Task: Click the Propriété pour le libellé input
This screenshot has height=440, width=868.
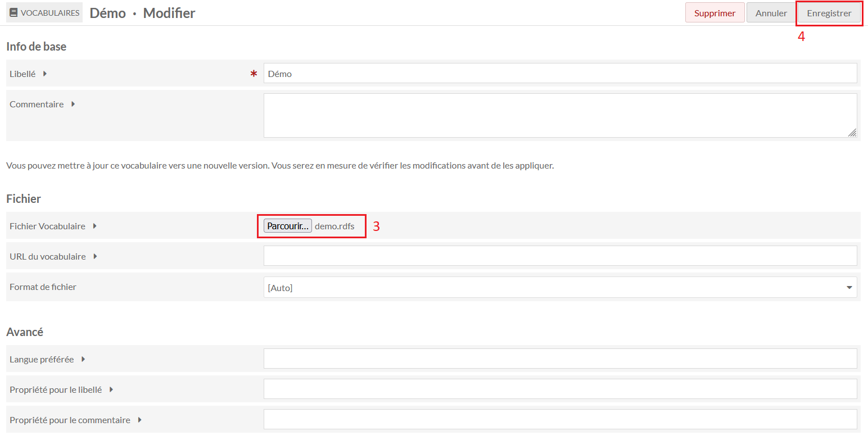Action: (x=560, y=389)
